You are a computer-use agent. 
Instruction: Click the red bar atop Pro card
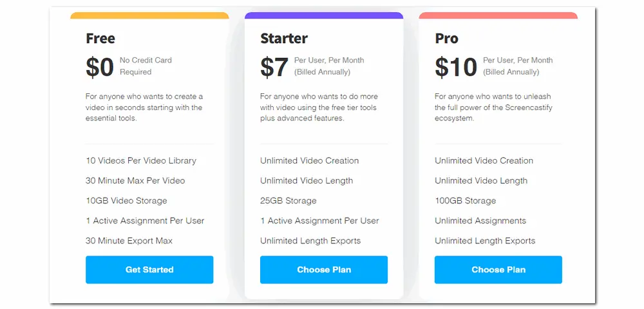498,15
